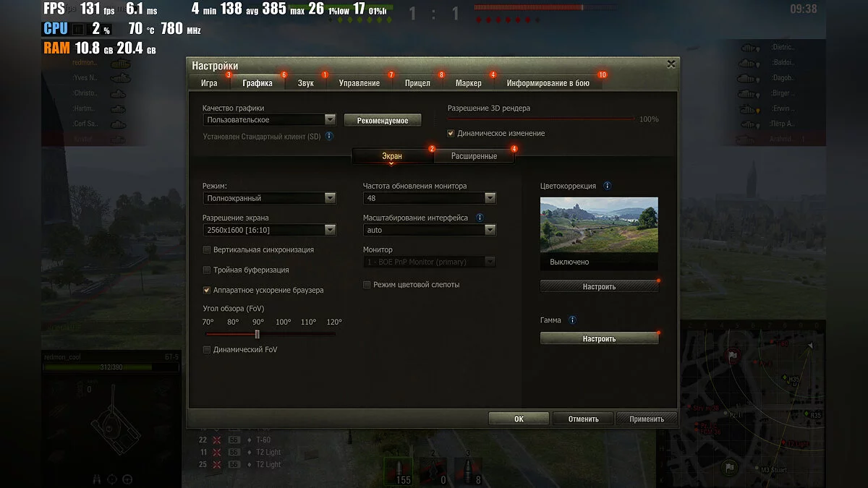Click the Угол обзора FoV slider handle

[257, 334]
